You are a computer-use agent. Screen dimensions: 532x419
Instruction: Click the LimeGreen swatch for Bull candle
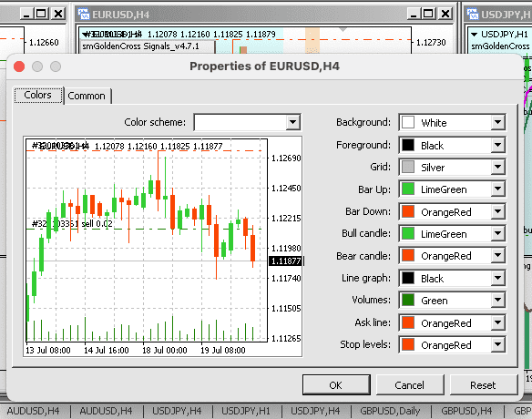[408, 234]
